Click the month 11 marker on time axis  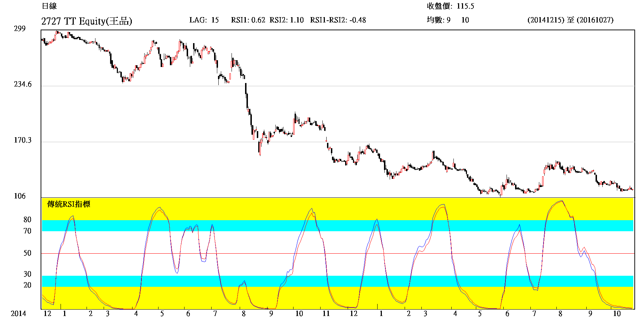tap(326, 314)
